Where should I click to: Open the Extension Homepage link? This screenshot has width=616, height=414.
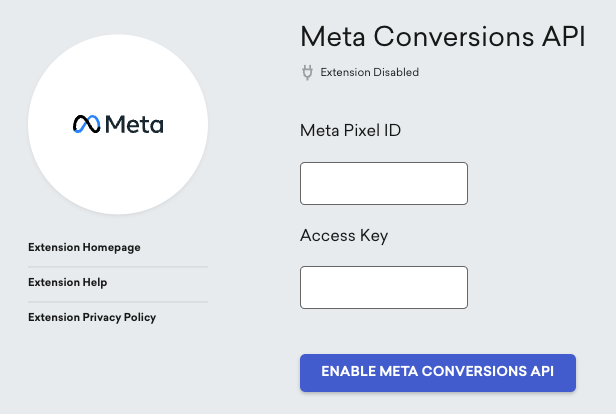84,247
